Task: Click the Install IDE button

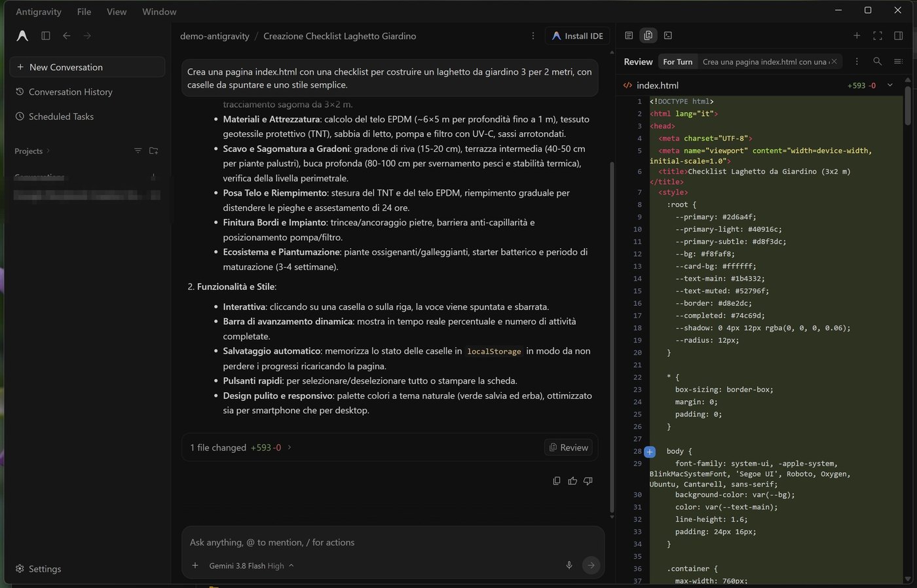Action: (x=577, y=36)
